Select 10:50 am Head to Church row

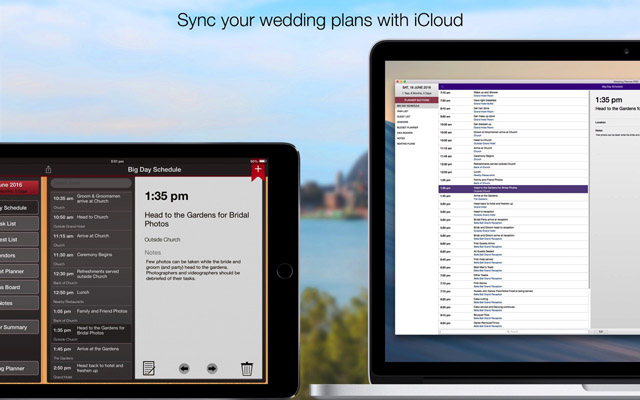[x=91, y=220]
